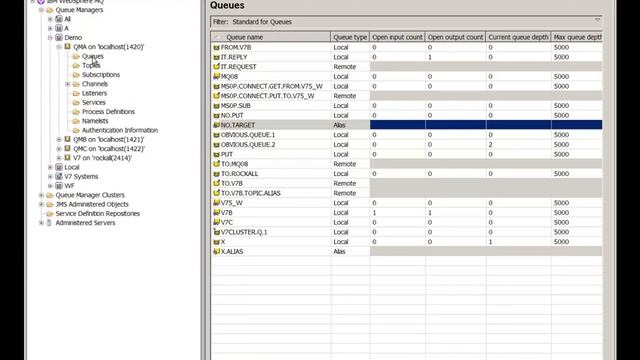
Task: Expand the V7 Systems set
Action: (50, 177)
